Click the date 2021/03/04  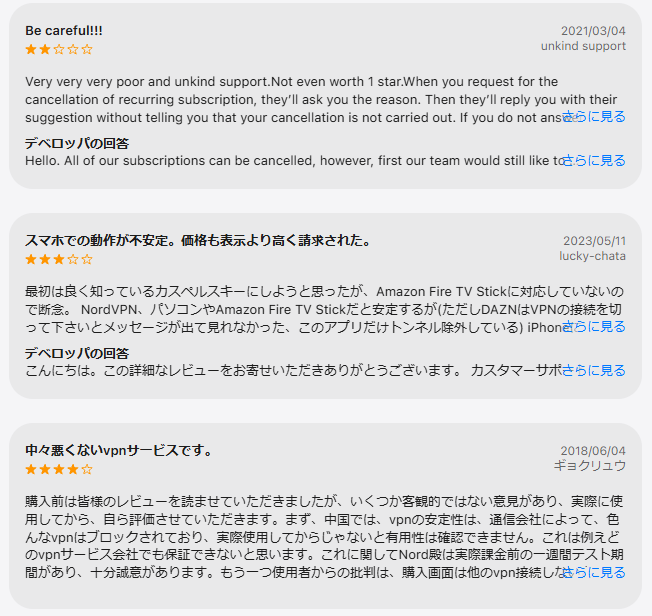(593, 31)
